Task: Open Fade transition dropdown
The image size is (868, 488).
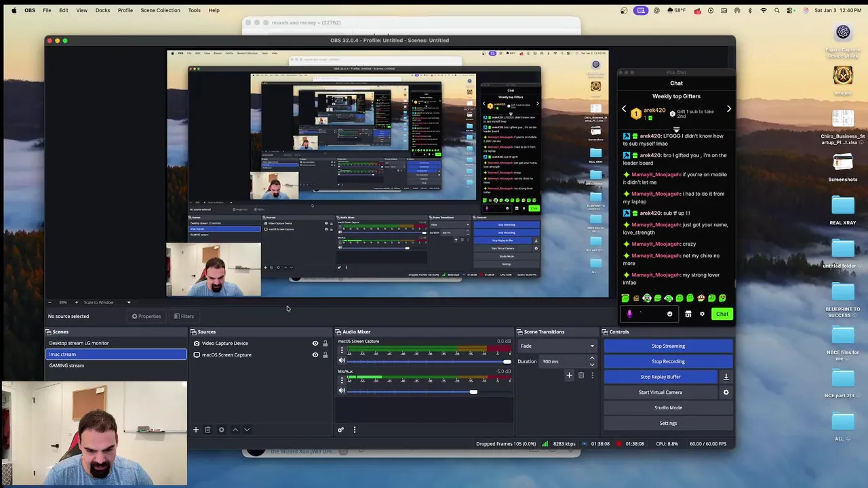Action: 557,346
